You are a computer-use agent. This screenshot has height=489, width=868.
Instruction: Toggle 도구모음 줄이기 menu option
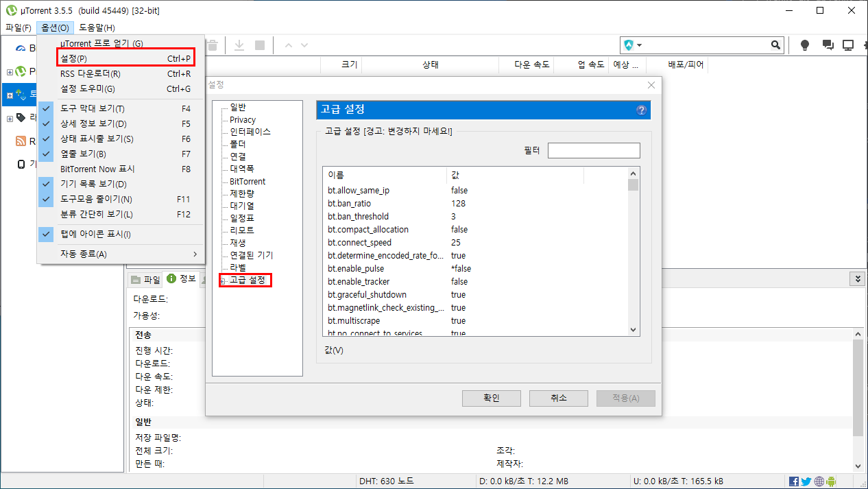[x=121, y=199]
